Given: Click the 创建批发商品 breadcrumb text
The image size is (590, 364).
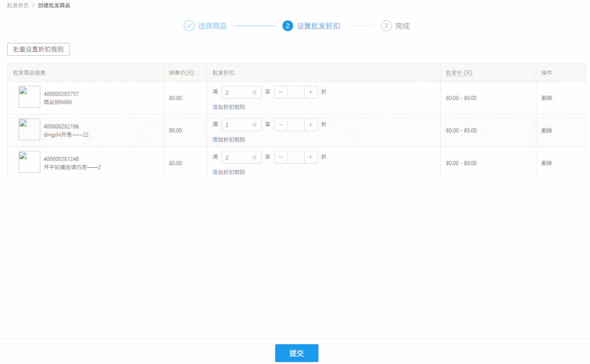Looking at the screenshot, I should click(x=54, y=5).
